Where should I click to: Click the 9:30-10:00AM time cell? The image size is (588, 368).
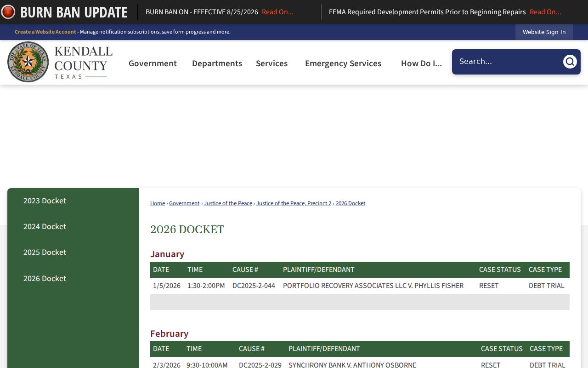point(207,365)
